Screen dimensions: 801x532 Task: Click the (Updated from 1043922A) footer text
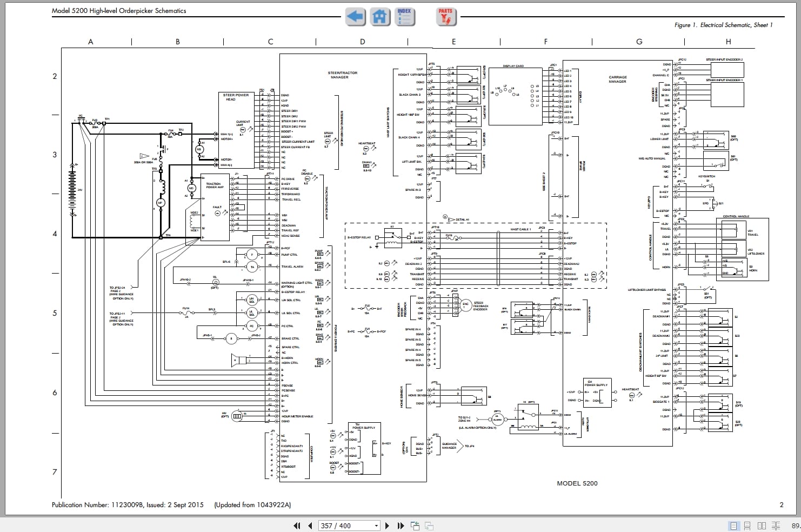pyautogui.click(x=252, y=504)
